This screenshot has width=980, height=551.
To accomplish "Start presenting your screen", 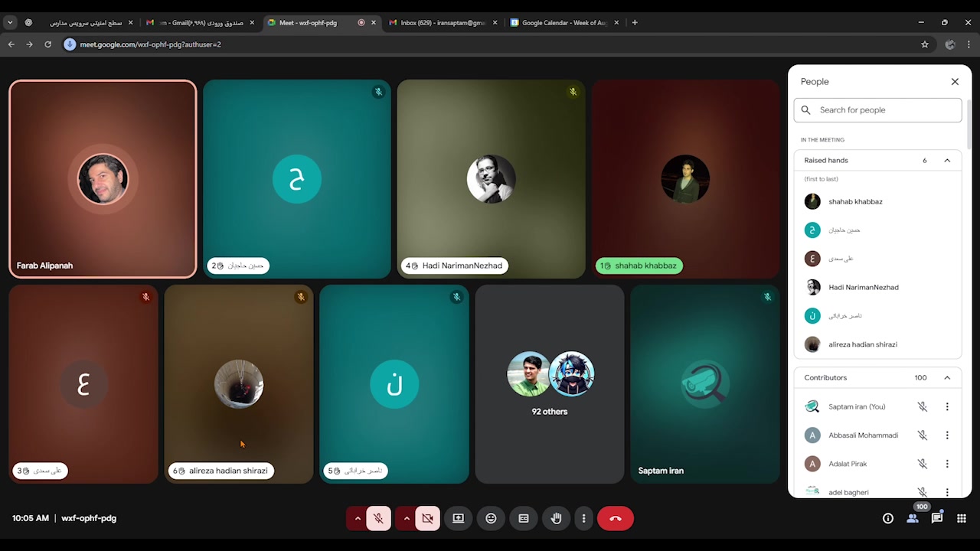I will 458,518.
